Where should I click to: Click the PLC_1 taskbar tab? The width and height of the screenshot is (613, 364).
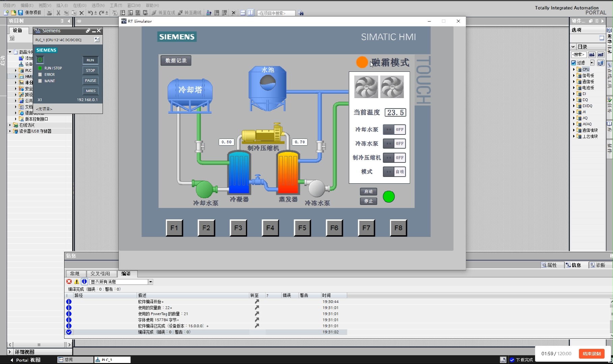tap(112, 360)
